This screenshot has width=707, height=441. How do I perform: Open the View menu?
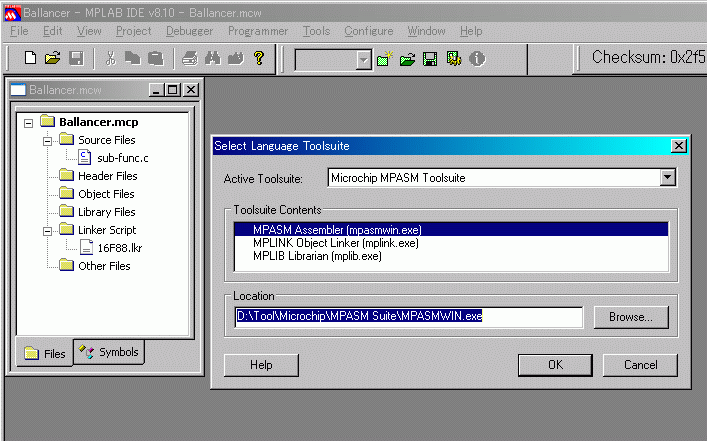click(89, 31)
